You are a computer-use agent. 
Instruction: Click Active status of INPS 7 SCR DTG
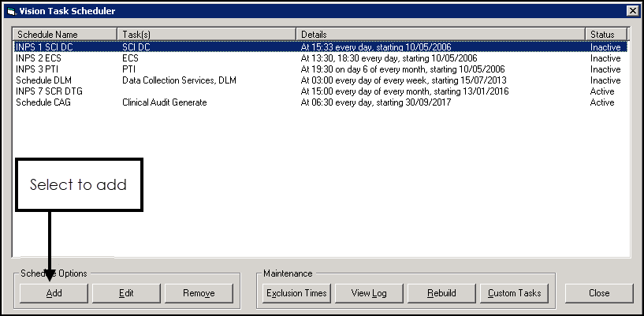602,91
